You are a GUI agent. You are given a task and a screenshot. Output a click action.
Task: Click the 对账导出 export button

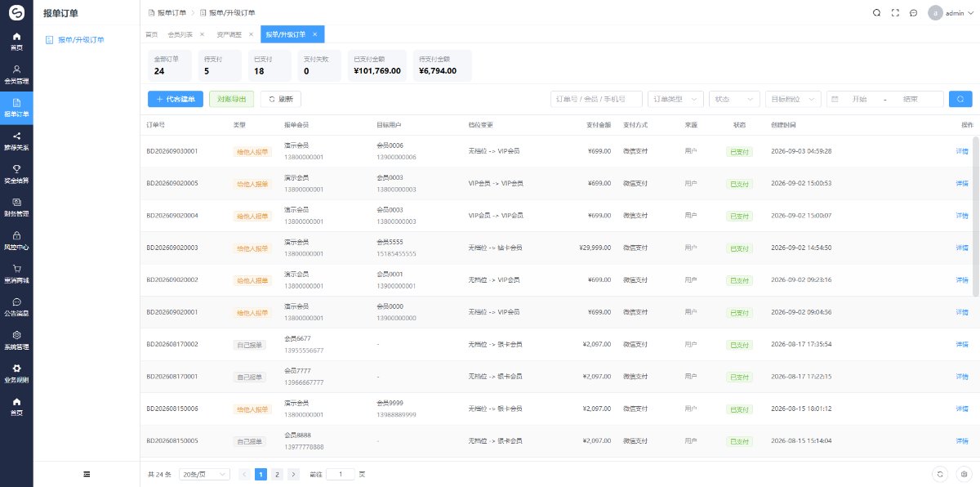point(232,99)
